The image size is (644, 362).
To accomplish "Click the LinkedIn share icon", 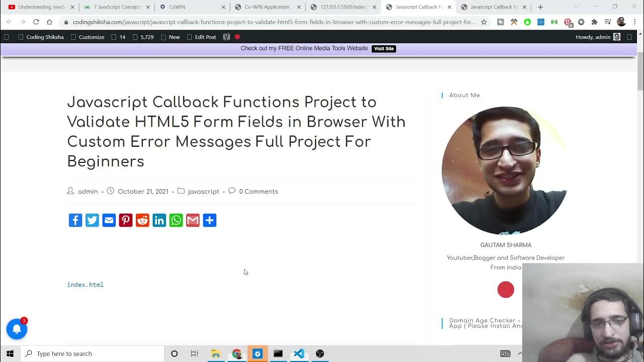I will tap(159, 220).
